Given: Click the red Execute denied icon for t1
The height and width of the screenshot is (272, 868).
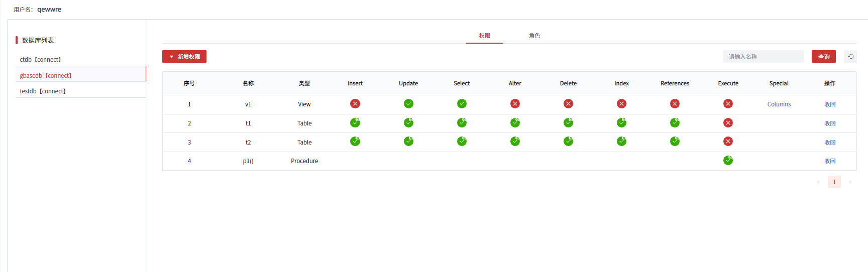Looking at the screenshot, I should pyautogui.click(x=728, y=123).
